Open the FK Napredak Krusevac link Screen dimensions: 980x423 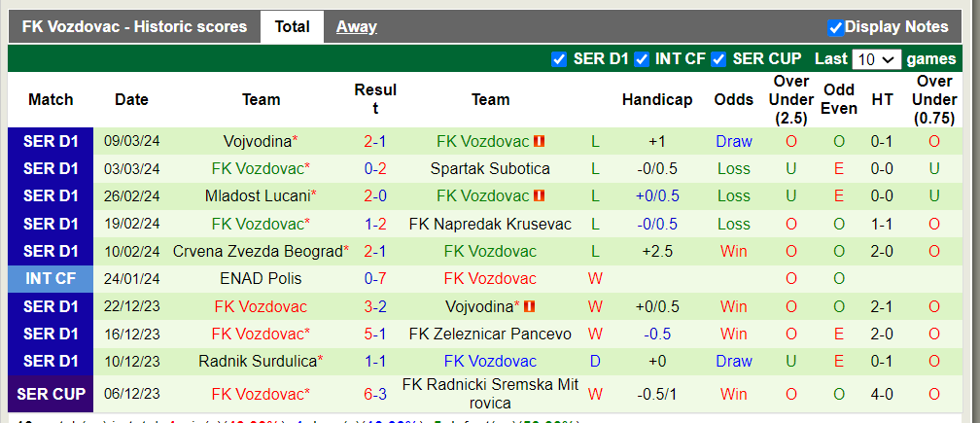tap(490, 225)
